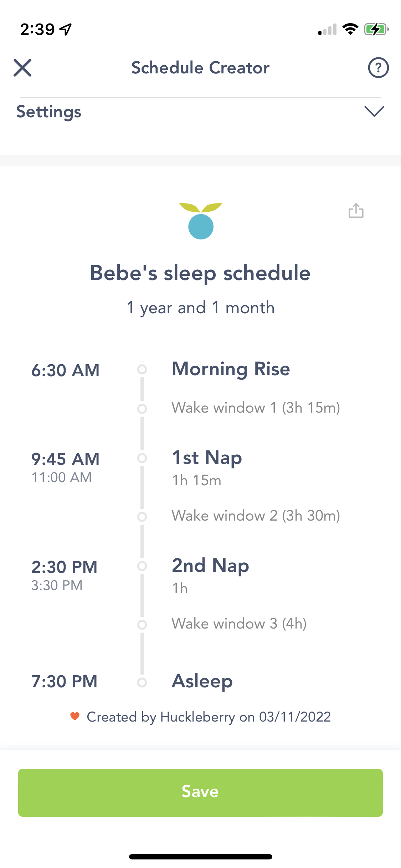Tap the Asleep bedtime entry
401x868 pixels.
point(202,681)
